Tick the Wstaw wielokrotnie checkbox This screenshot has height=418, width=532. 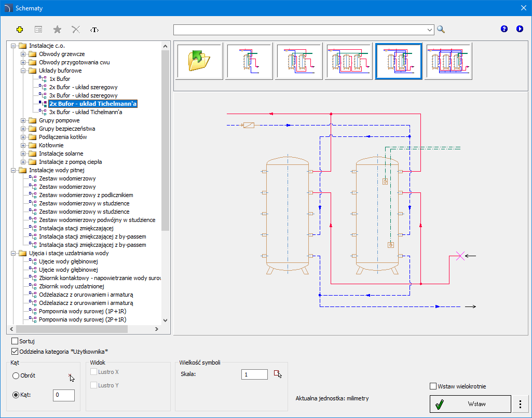tap(433, 386)
